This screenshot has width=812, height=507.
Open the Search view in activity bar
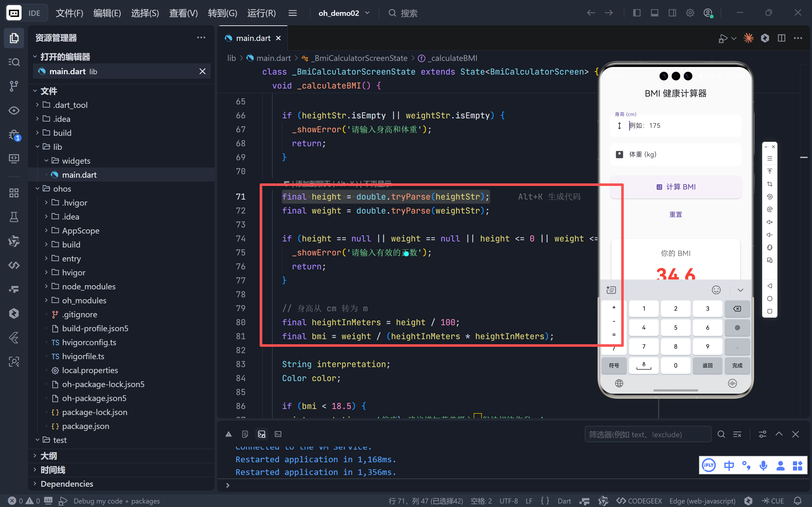(x=14, y=62)
